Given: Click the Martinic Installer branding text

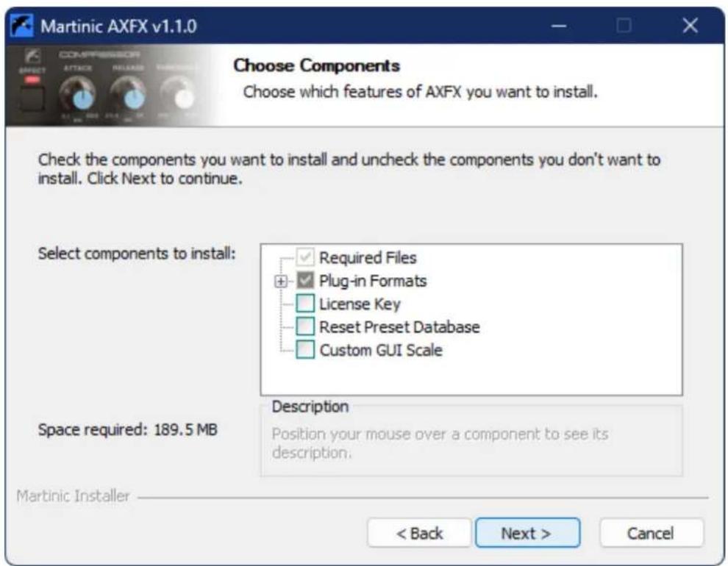Looking at the screenshot, I should pyautogui.click(x=73, y=496).
